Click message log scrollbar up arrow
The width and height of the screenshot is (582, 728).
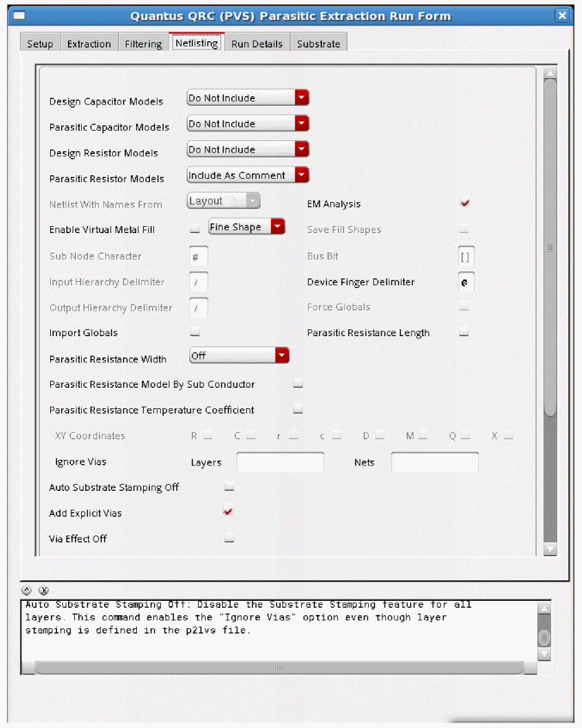point(544,608)
